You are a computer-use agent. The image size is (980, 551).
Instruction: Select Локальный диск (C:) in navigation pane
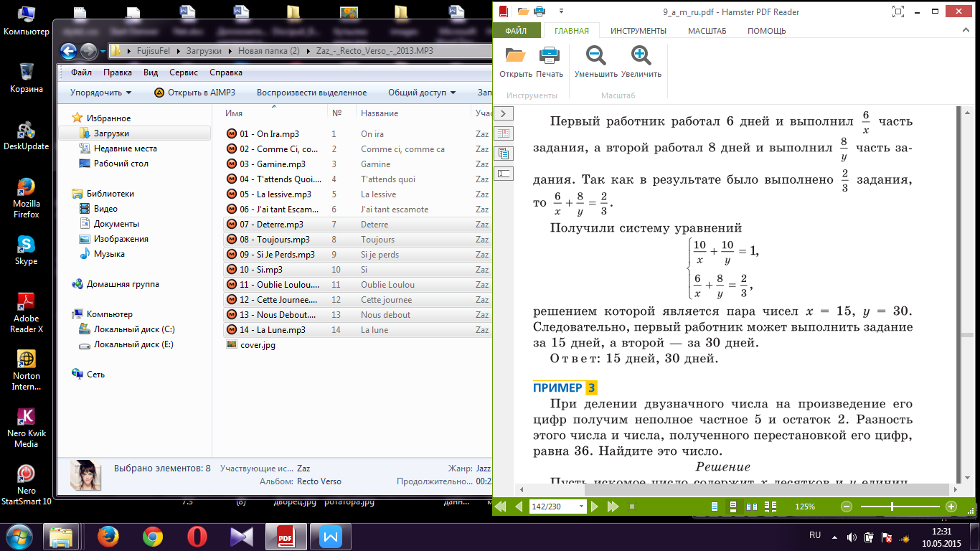pyautogui.click(x=134, y=329)
